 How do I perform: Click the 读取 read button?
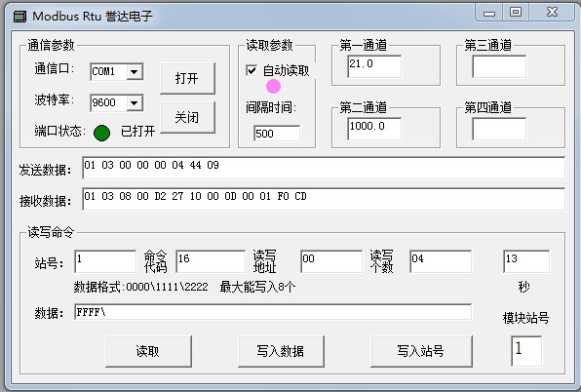148,351
